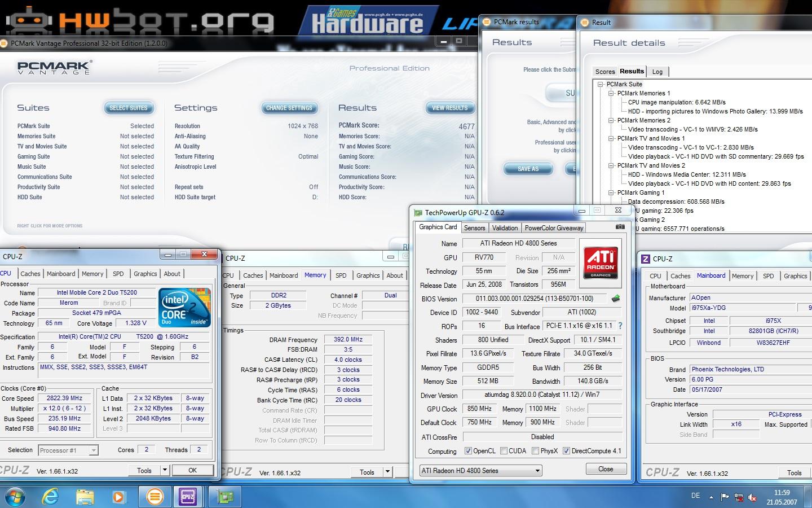Open the Tools dropdown arrow in CPU-Z Memory window

(x=387, y=472)
